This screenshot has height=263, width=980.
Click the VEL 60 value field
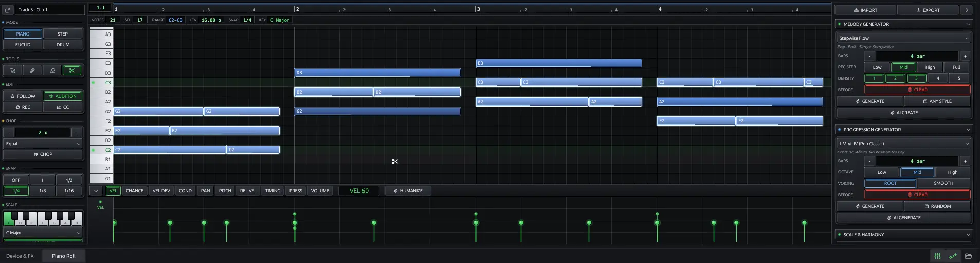point(359,191)
